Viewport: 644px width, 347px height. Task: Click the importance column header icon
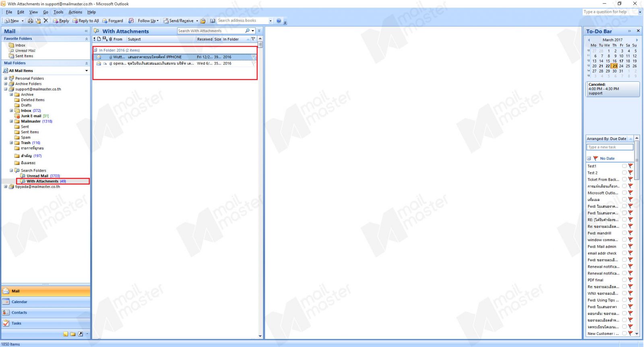coord(95,39)
